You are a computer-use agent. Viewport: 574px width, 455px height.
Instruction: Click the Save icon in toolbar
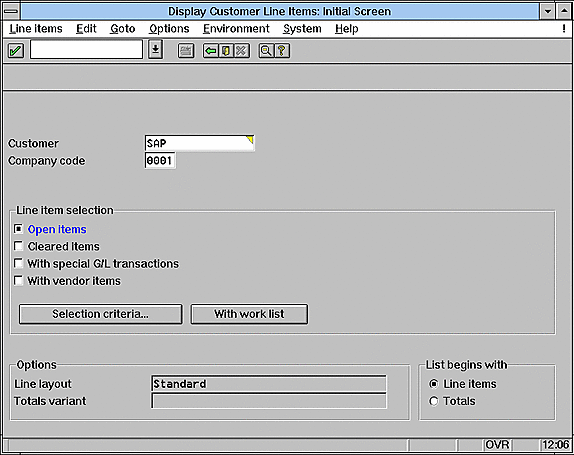(186, 51)
